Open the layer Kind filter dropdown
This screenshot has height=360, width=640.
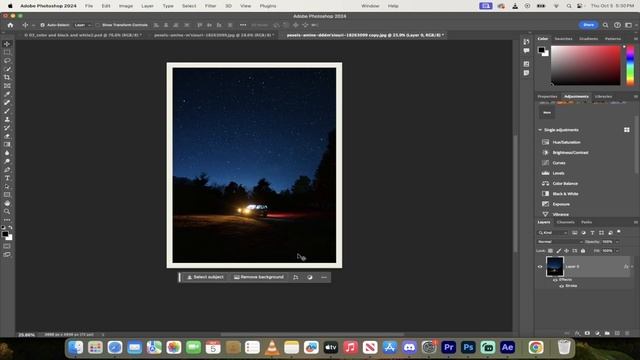coord(553,233)
